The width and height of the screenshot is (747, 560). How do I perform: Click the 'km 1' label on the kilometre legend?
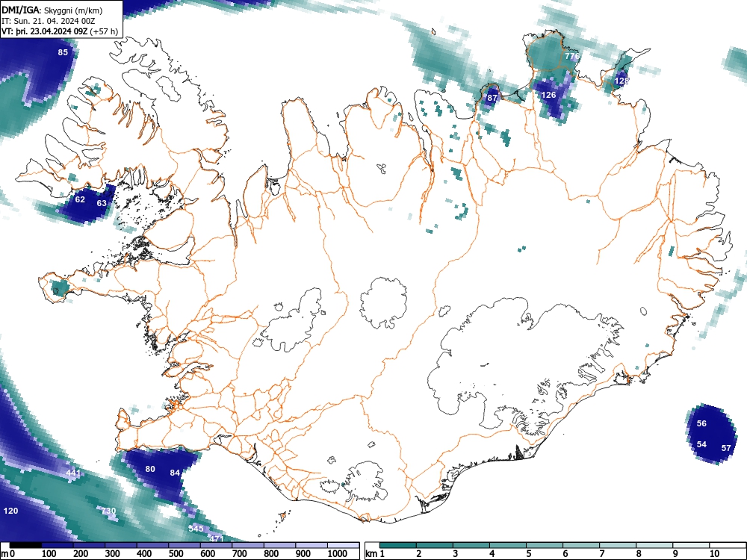375,554
